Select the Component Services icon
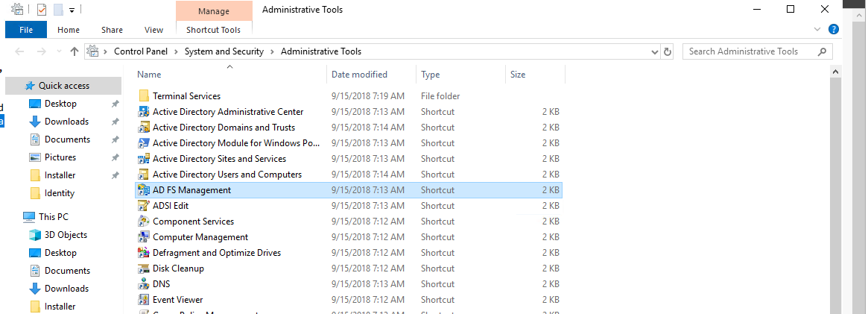This screenshot has height=314, width=868. tap(144, 222)
